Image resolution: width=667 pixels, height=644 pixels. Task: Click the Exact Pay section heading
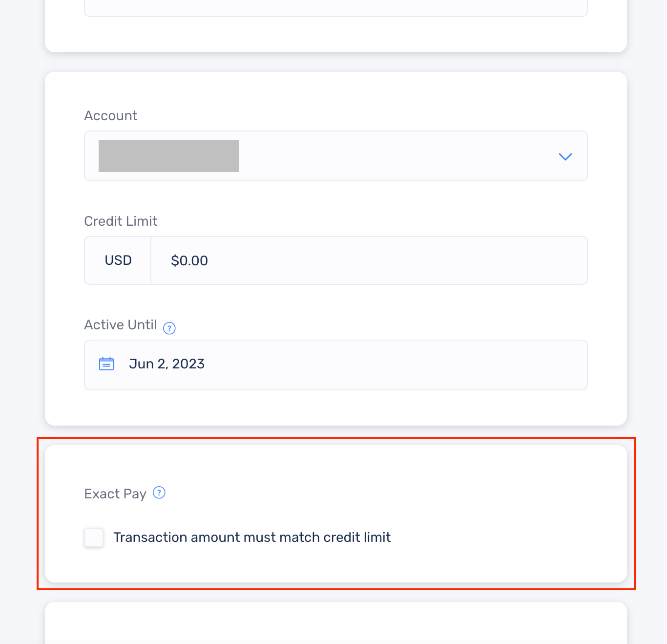(115, 494)
